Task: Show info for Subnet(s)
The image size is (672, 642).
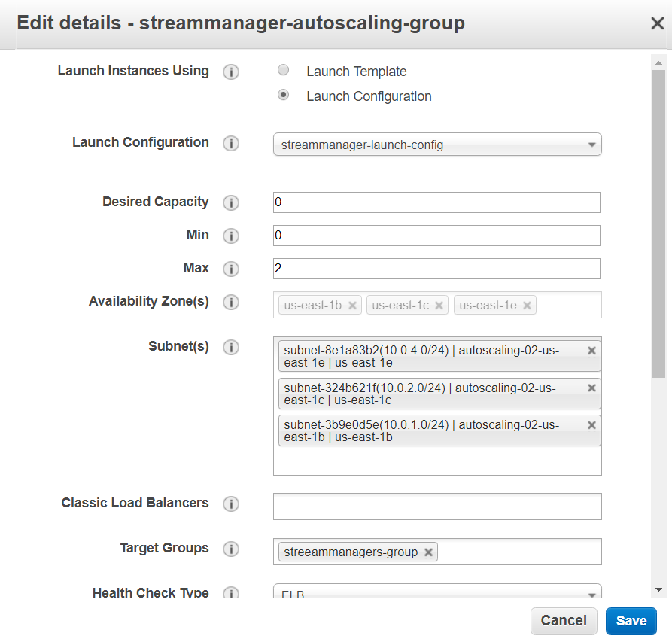Action: tap(230, 347)
